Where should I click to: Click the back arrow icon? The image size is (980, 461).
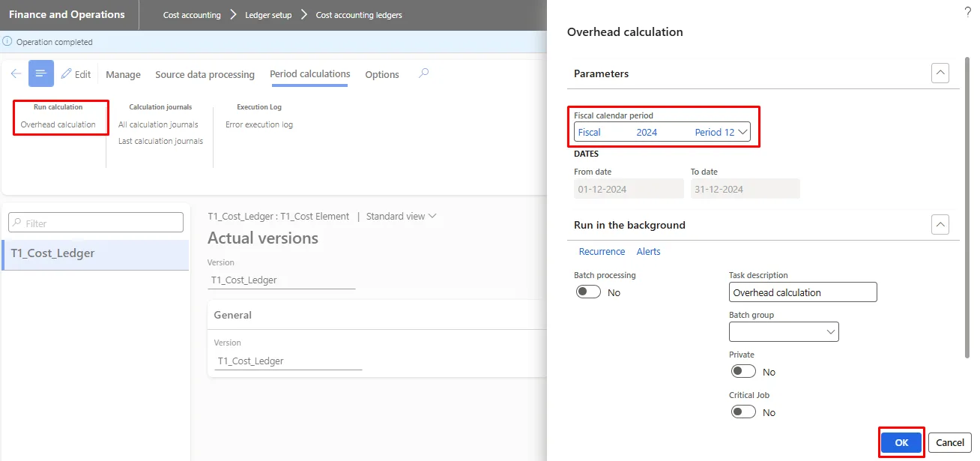(x=16, y=73)
